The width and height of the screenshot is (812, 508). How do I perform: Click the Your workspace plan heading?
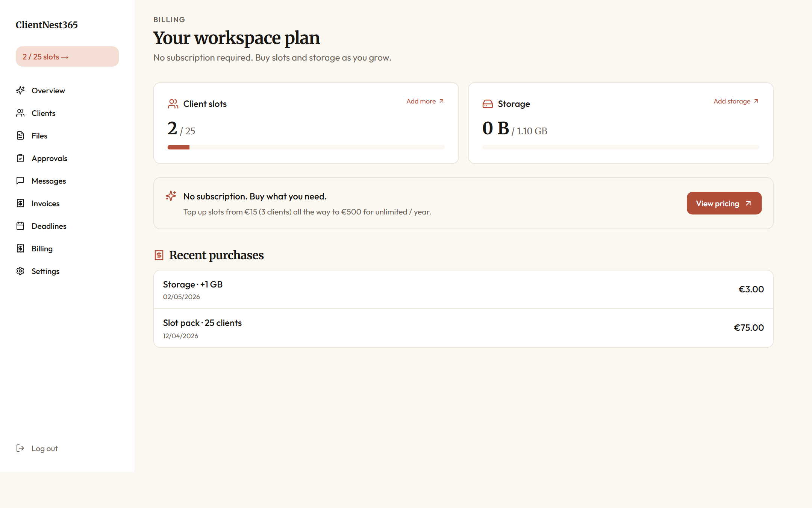point(236,38)
